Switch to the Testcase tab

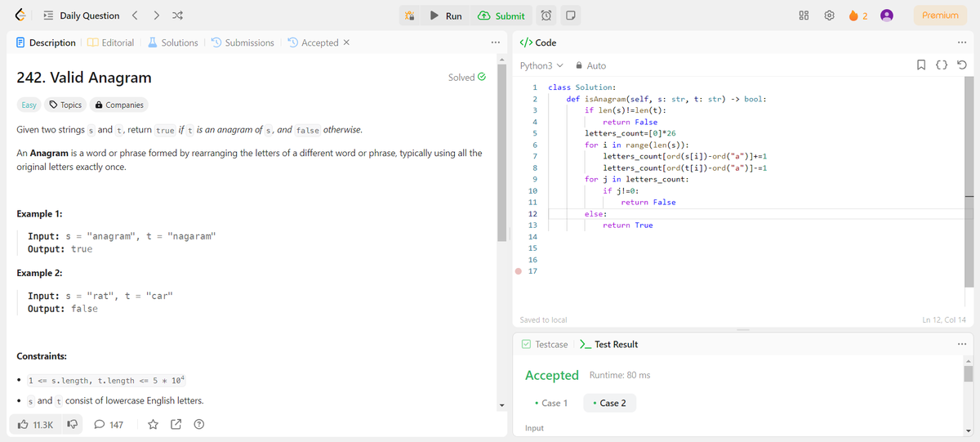545,344
